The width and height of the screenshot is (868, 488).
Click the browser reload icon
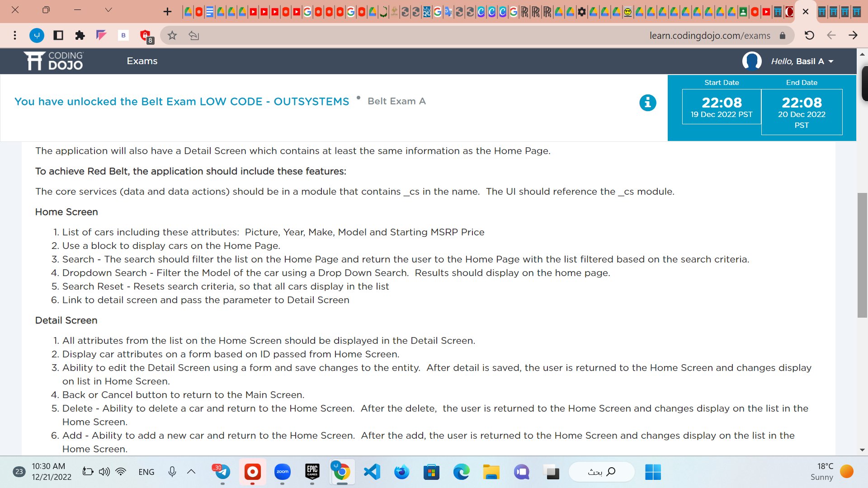(x=809, y=35)
